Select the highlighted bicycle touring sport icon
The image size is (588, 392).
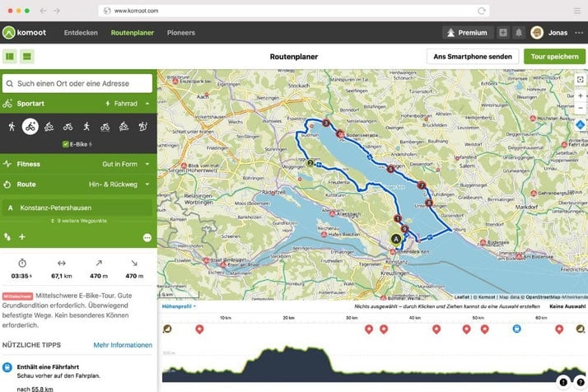[30, 127]
